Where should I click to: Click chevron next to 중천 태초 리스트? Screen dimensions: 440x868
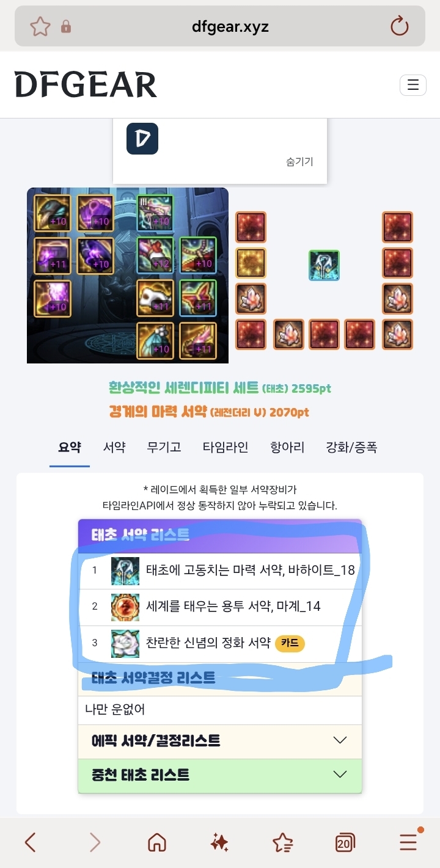click(x=340, y=775)
